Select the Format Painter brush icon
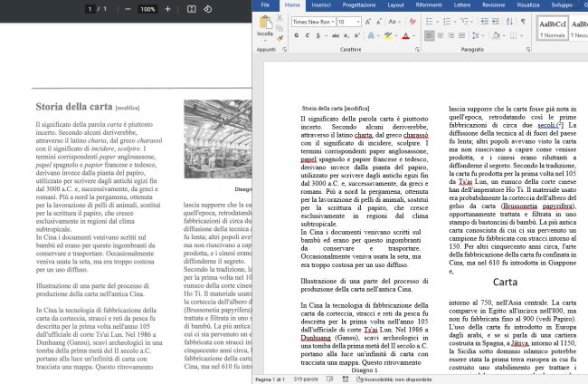Screen dimensions: 588x384 [x=280, y=38]
